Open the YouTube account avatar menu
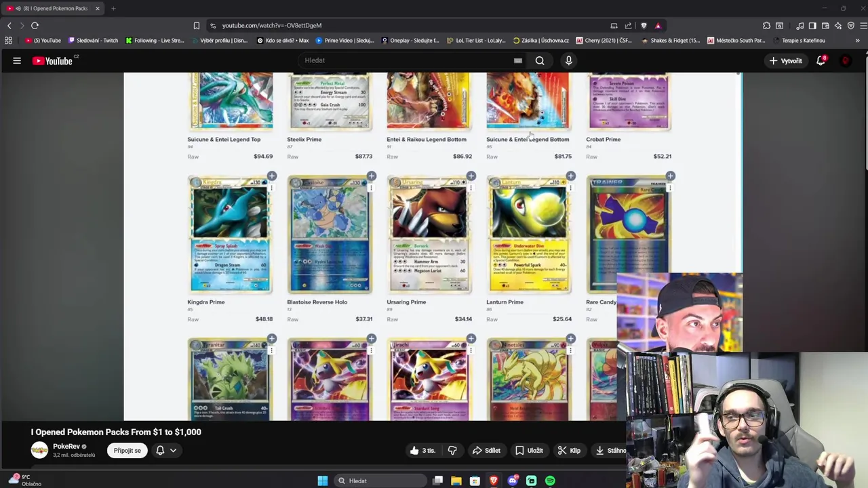The width and height of the screenshot is (868, 488). [846, 61]
